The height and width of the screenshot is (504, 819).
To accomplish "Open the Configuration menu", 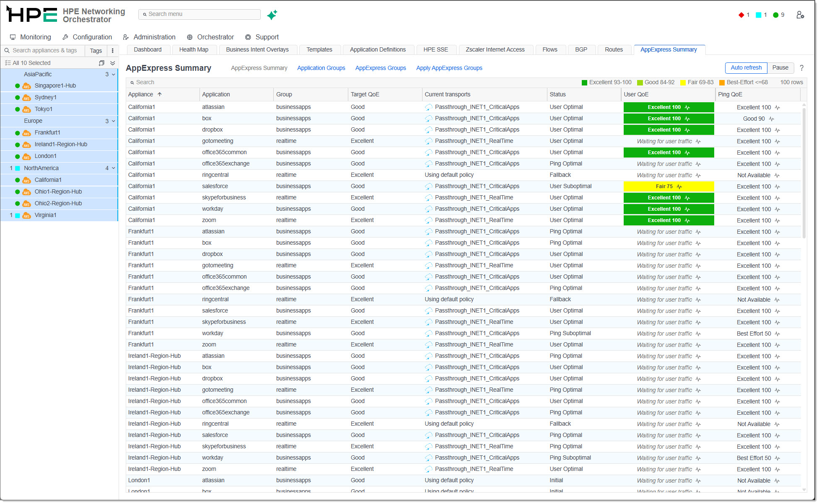I will coord(87,37).
